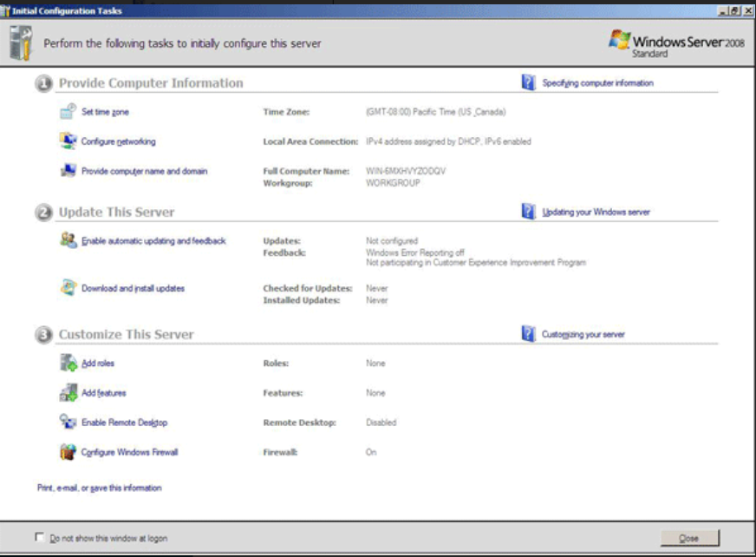Select Windows Error Reporting off text
This screenshot has height=557, width=756.
(x=415, y=252)
